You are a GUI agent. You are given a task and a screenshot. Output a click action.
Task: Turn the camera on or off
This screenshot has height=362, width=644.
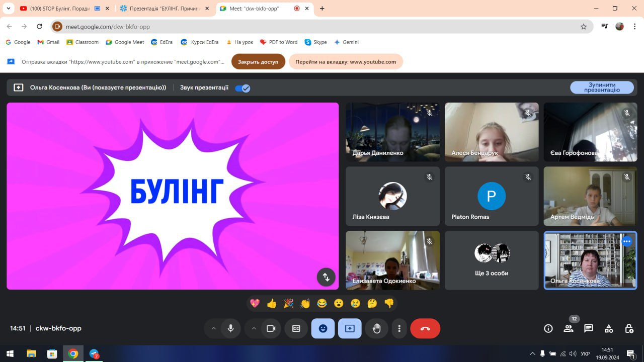[x=271, y=328]
